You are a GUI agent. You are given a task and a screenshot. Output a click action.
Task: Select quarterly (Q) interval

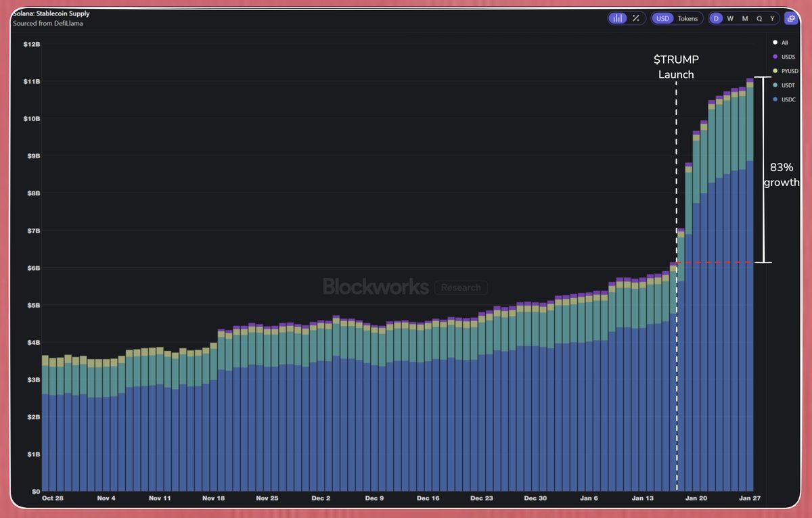point(759,18)
